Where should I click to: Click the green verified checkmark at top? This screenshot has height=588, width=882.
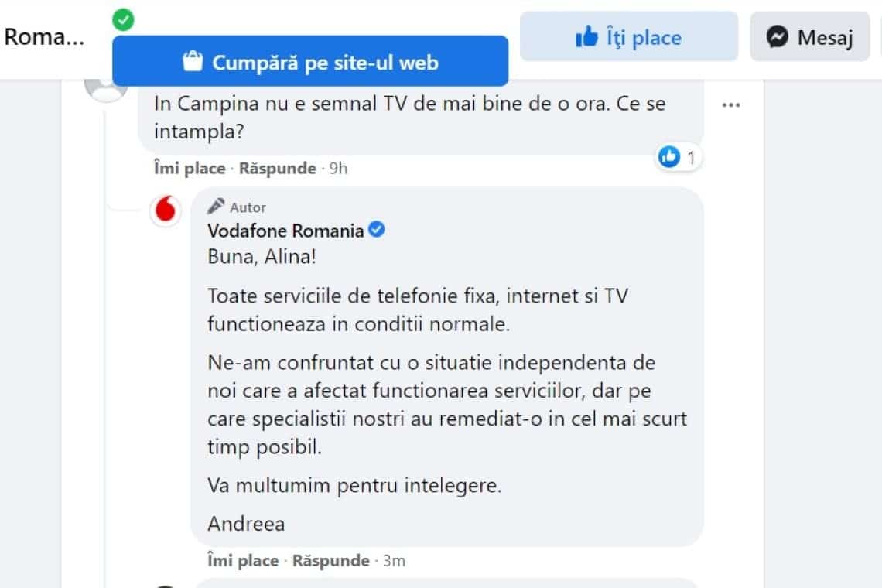122,20
